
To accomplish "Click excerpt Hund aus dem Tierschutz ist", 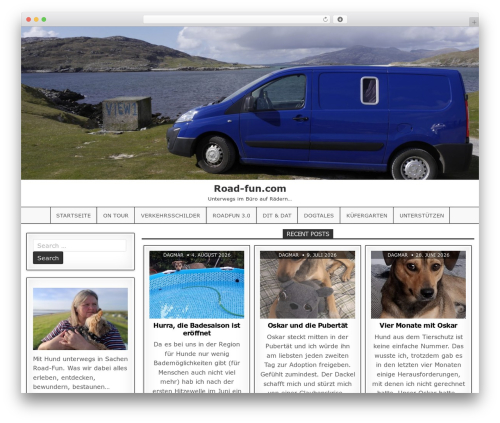I will pyautogui.click(x=418, y=337).
